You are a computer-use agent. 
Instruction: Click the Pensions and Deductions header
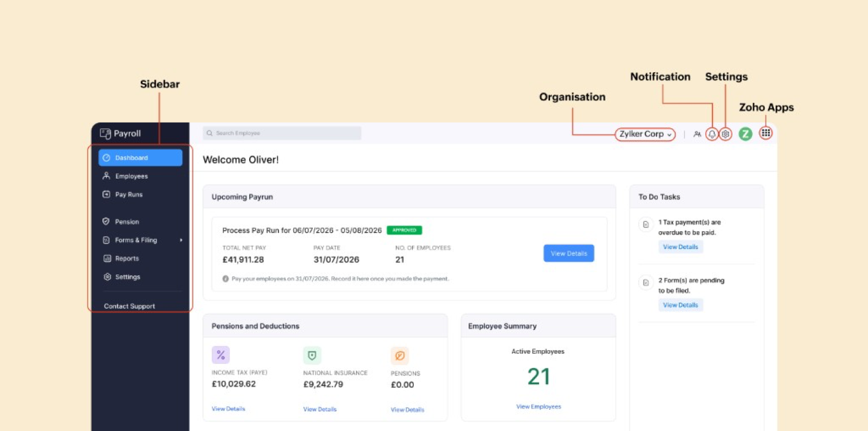pyautogui.click(x=256, y=326)
